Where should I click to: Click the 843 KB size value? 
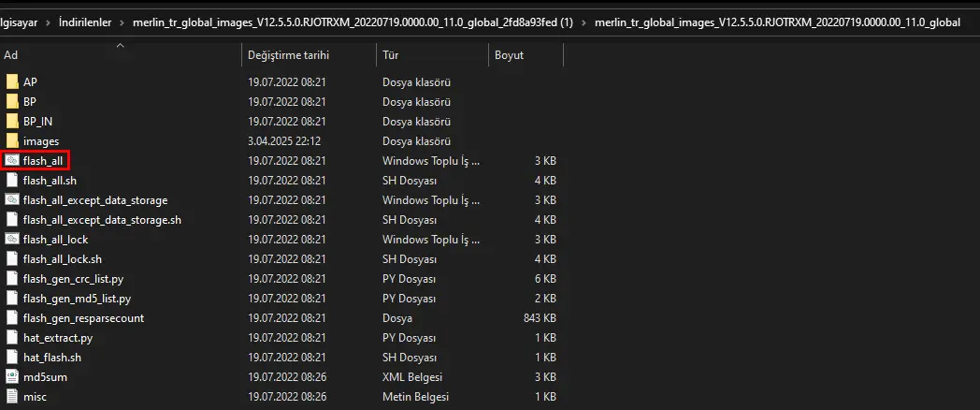tap(540, 318)
